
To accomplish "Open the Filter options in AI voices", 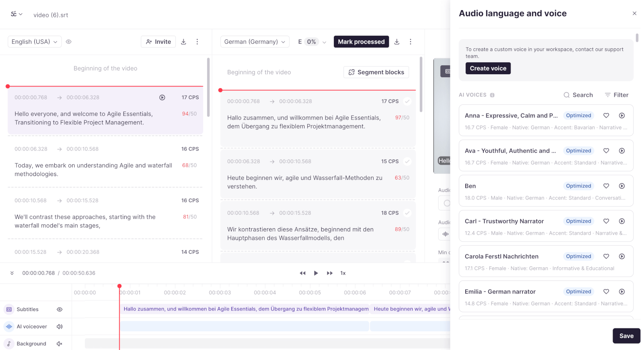I will (616, 95).
